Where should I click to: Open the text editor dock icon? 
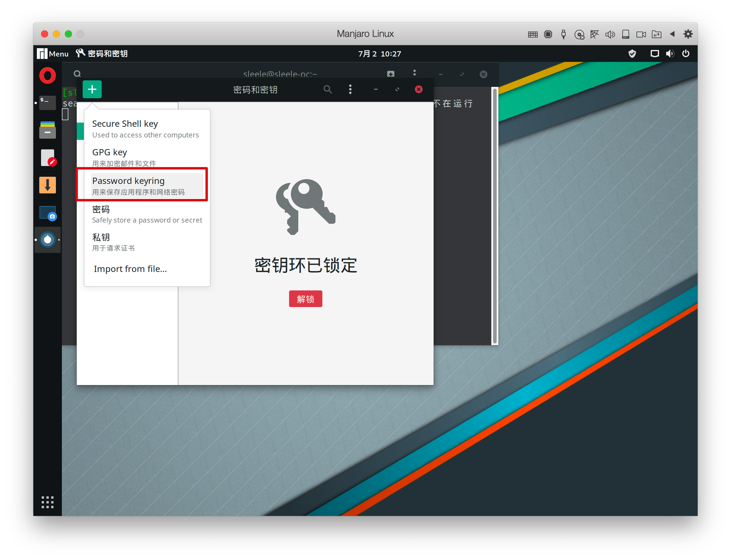48,158
